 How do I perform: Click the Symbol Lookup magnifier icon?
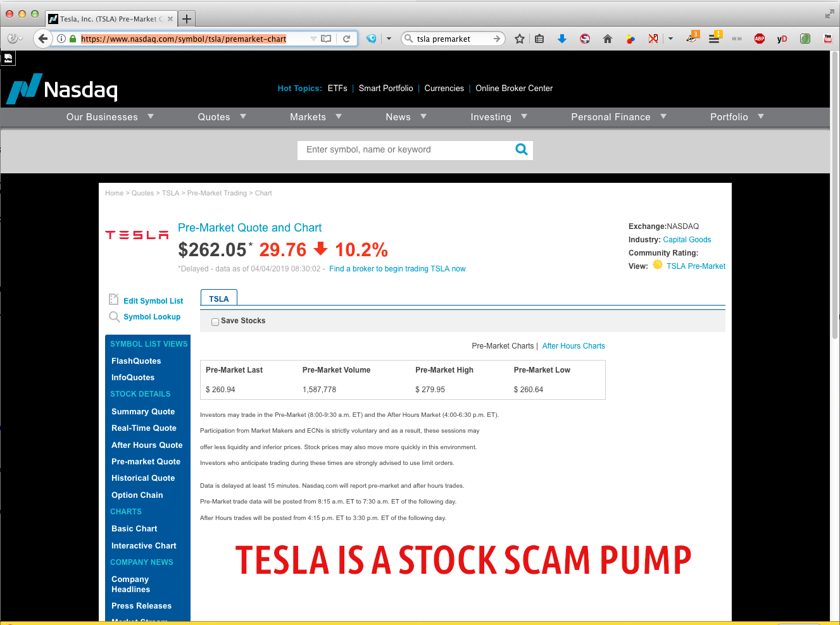(114, 316)
